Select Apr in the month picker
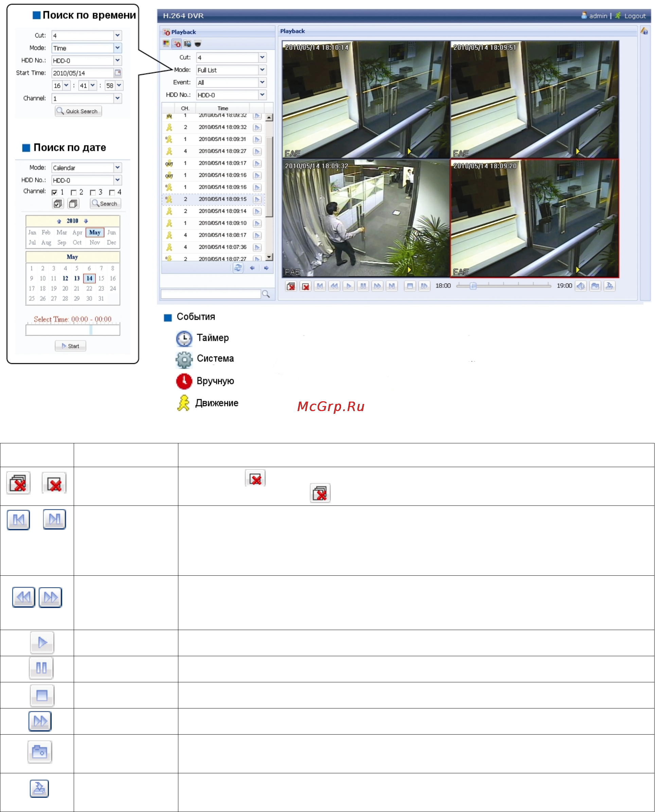 coord(78,233)
